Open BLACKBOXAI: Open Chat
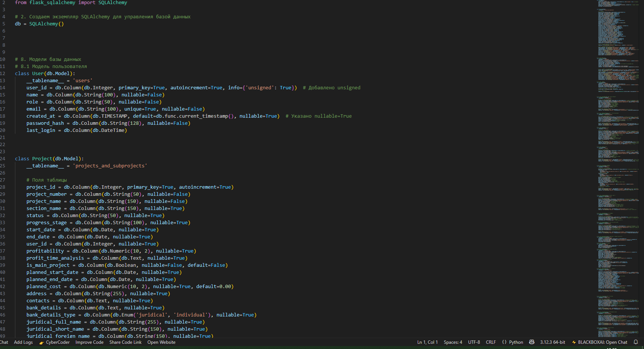644x349 pixels. tap(599, 342)
